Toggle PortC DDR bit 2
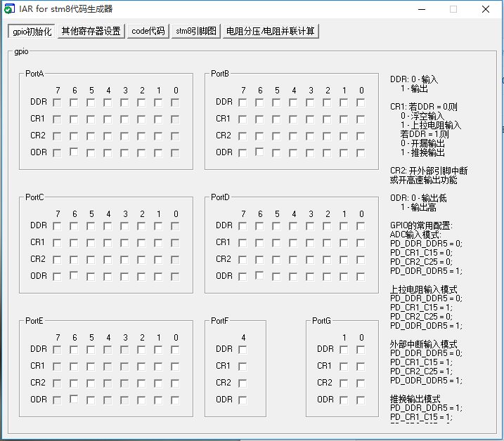504x441 pixels. [141, 226]
